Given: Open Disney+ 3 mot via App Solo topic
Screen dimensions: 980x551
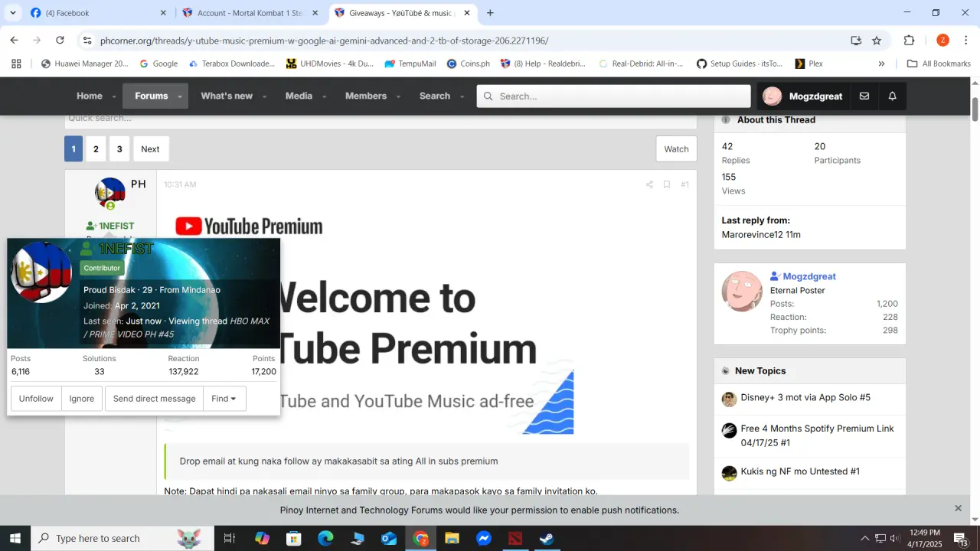Looking at the screenshot, I should coord(805,398).
